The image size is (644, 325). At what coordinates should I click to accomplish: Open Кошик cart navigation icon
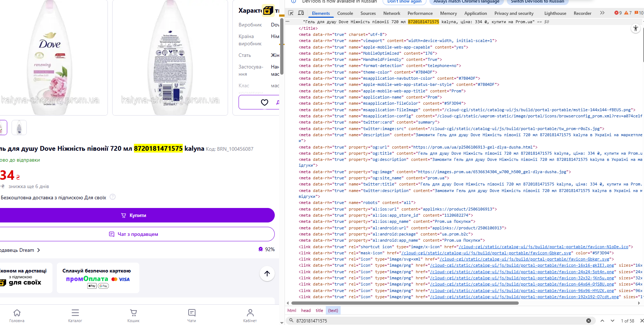click(134, 315)
